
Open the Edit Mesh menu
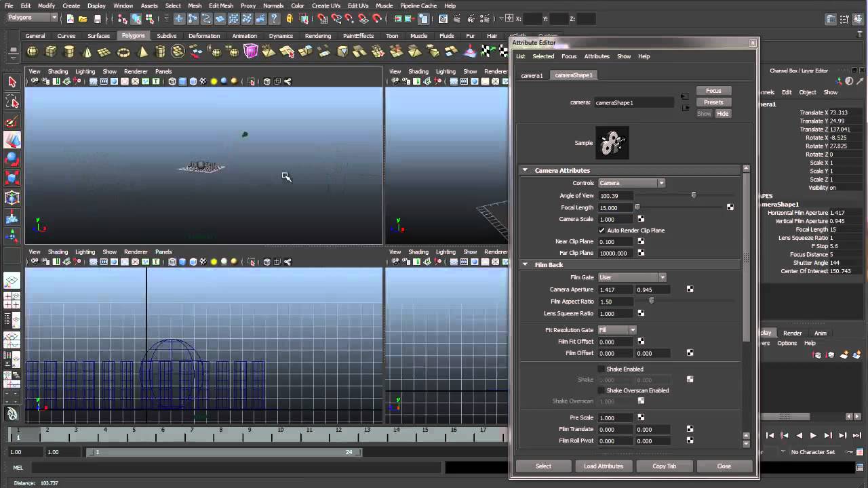(221, 5)
